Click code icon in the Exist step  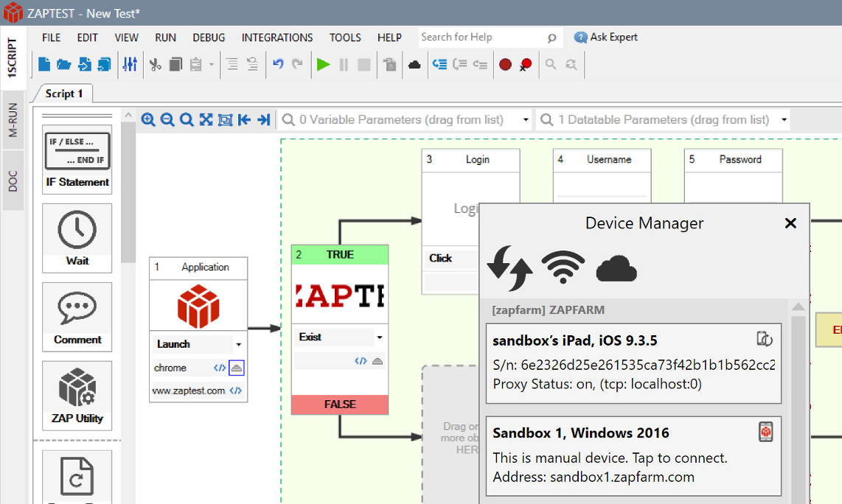[361, 361]
